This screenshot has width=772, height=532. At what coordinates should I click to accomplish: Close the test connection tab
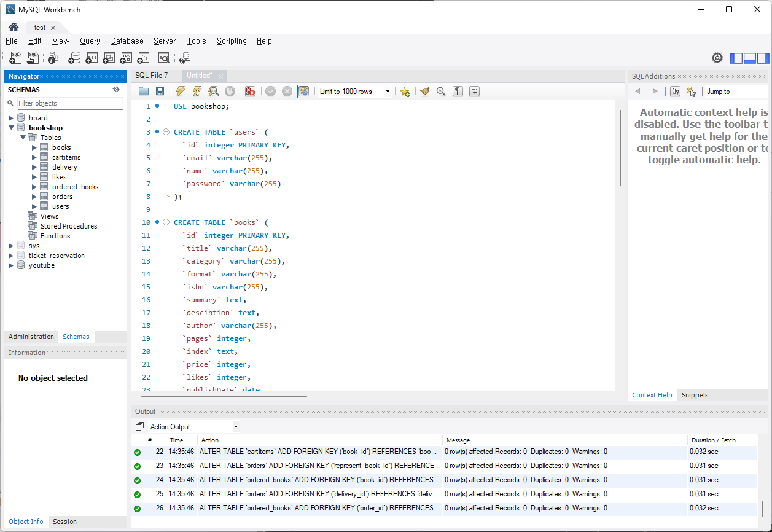click(53, 28)
